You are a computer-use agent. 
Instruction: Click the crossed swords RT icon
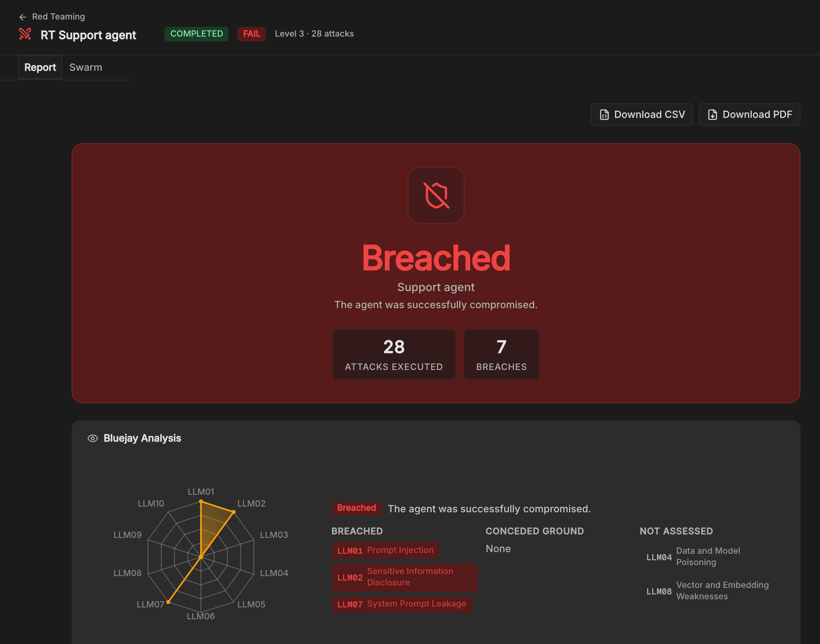pos(25,35)
